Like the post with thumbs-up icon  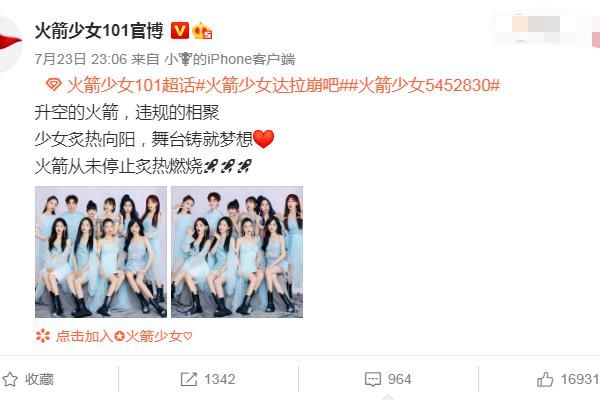pos(545,379)
